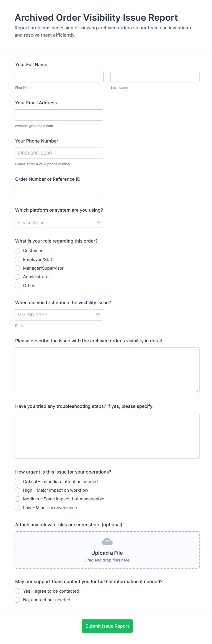Click the issue description text area
Viewport: 212px width, 644px height.
(107, 370)
